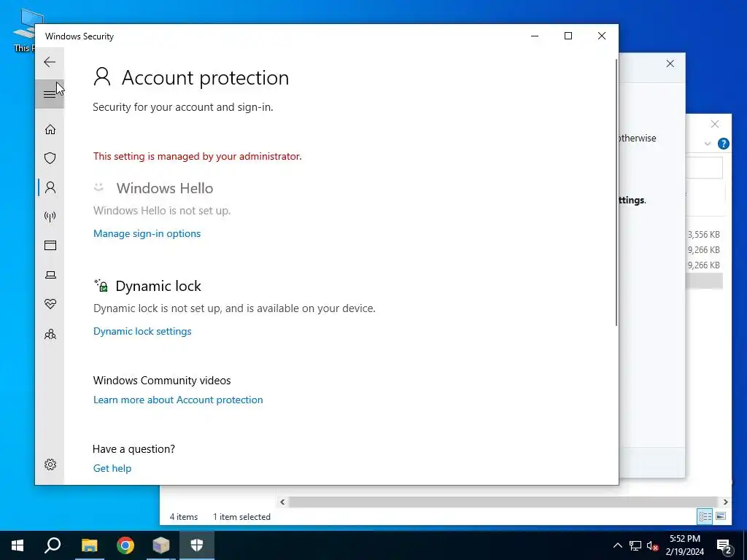The height and width of the screenshot is (560, 747).
Task: Click the Windows Security vertical scrollbar
Action: [x=616, y=192]
